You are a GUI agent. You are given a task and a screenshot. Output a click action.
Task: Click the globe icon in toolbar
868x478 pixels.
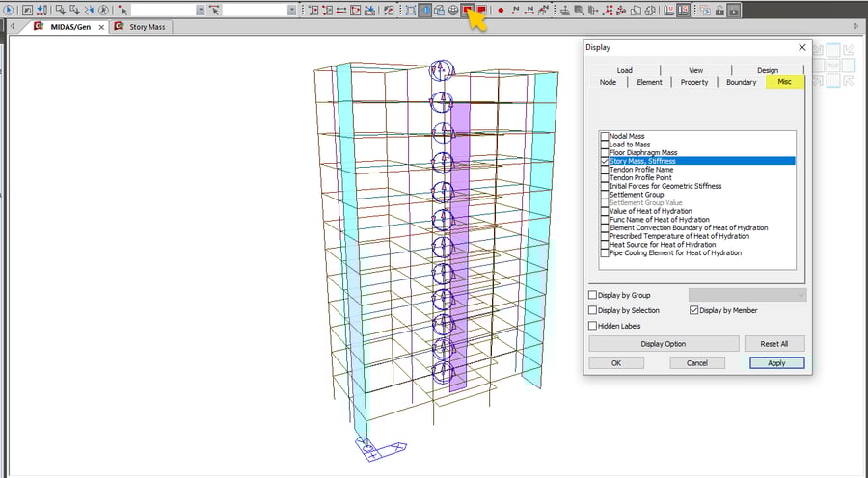pyautogui.click(x=453, y=10)
